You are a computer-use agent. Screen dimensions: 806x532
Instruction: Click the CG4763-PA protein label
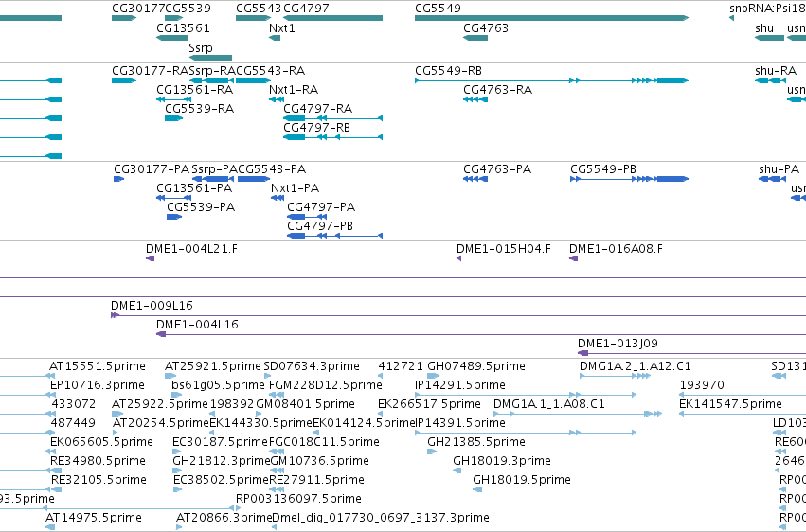click(497, 168)
